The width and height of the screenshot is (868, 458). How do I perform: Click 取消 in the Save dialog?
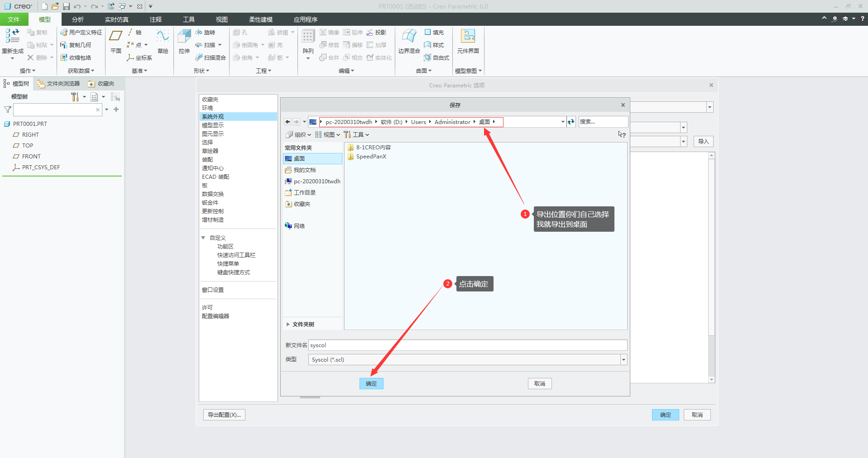540,383
